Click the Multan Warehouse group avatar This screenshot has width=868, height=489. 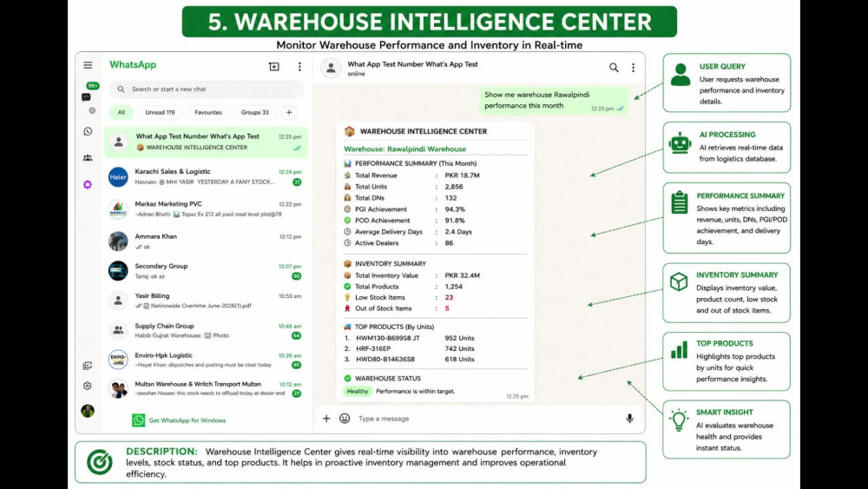pyautogui.click(x=118, y=389)
